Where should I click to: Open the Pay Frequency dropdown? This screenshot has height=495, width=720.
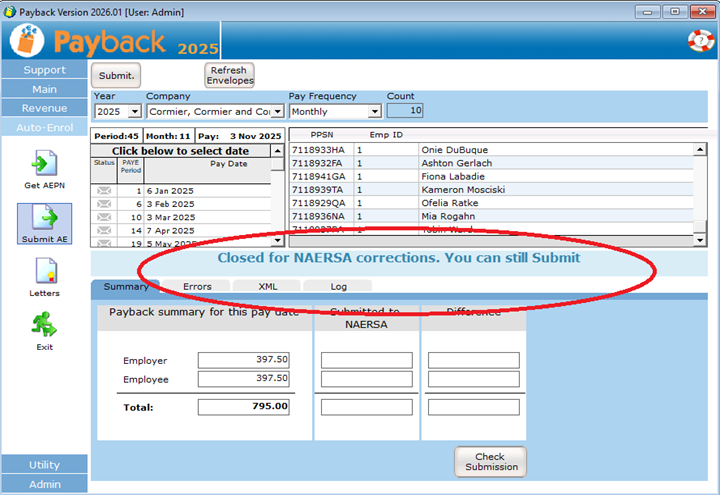coord(375,112)
